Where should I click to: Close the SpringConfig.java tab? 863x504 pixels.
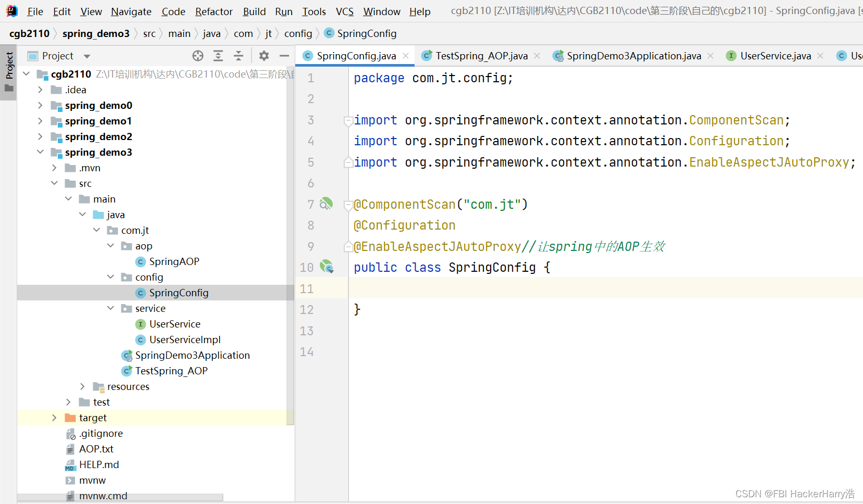click(x=406, y=56)
